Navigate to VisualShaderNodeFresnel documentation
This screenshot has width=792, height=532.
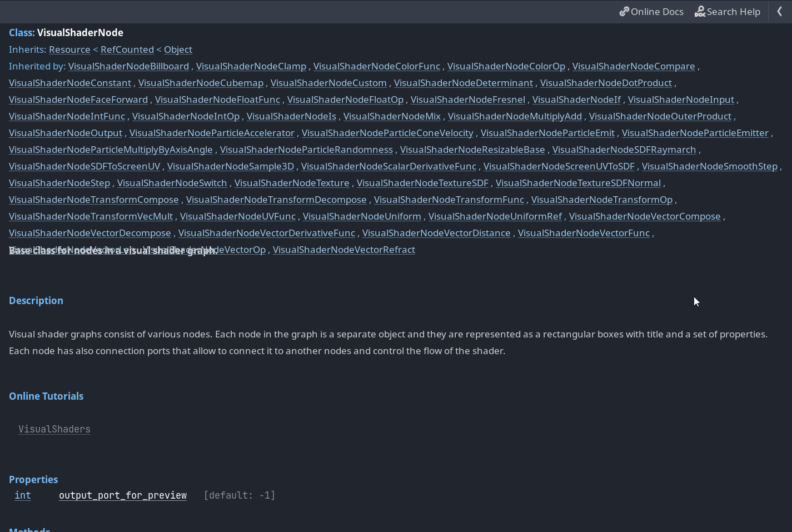[x=468, y=100]
